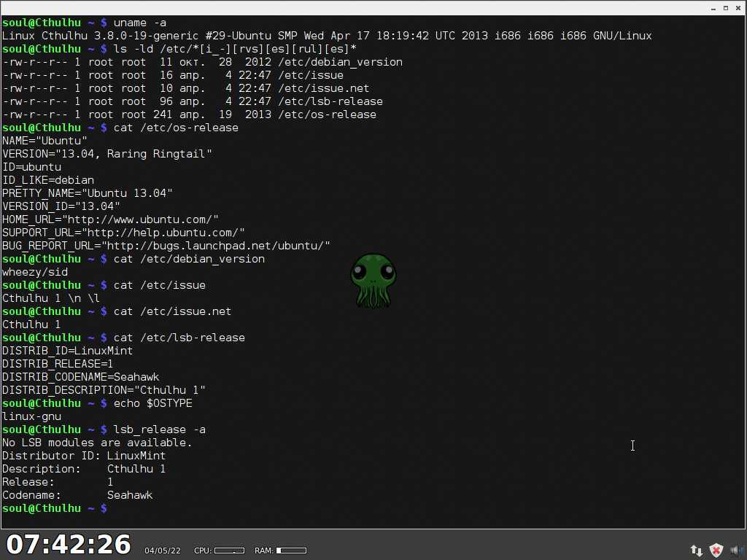
Task: Click the 'linux-gnu' output line
Action: pos(31,416)
